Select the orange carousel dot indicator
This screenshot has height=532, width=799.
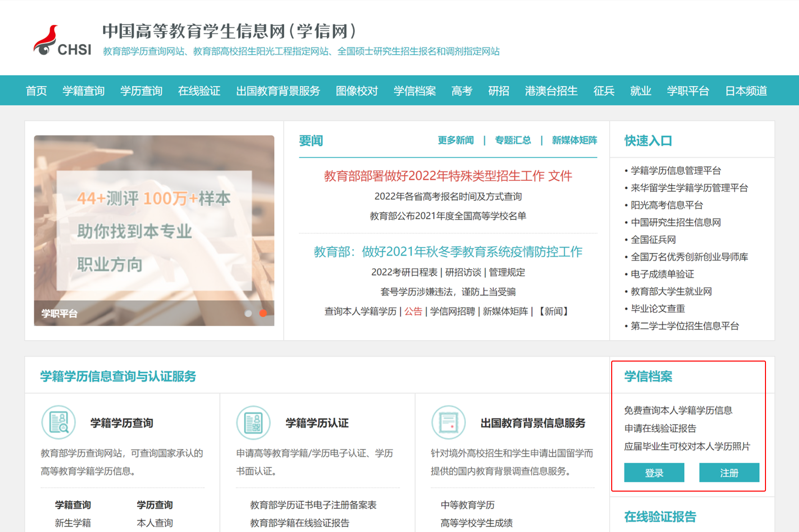(x=263, y=313)
